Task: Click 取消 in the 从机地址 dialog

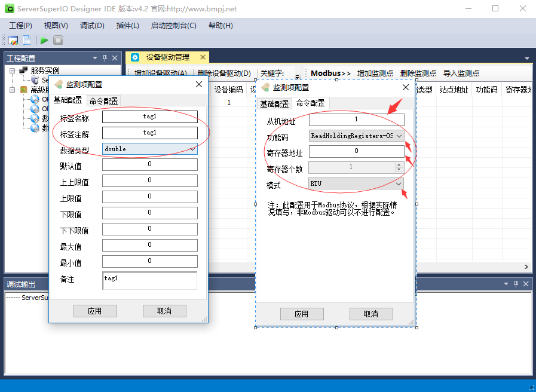Action: pos(371,314)
